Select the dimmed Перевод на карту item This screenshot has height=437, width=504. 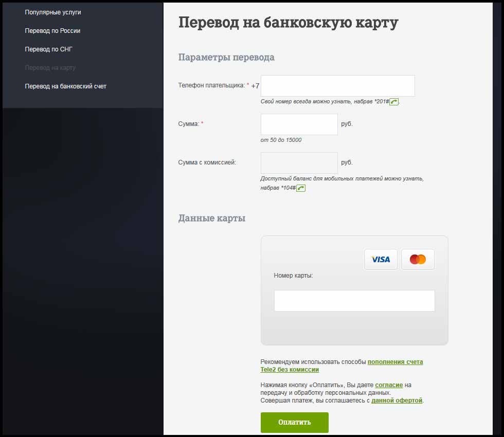click(50, 68)
